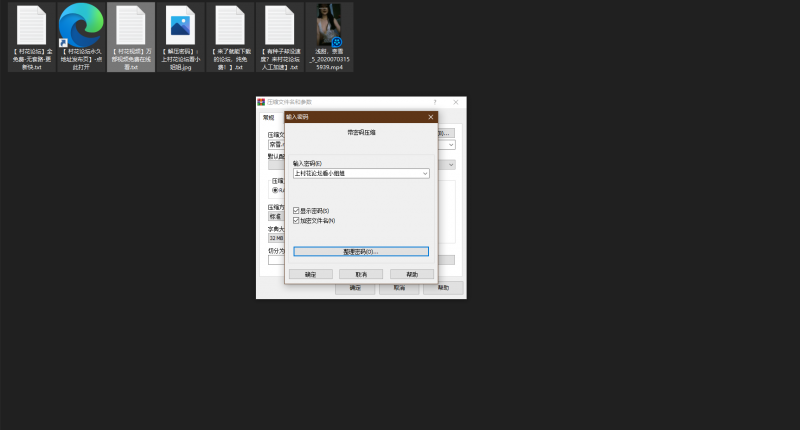Select the sixth file, a .txt document

[x=280, y=25]
